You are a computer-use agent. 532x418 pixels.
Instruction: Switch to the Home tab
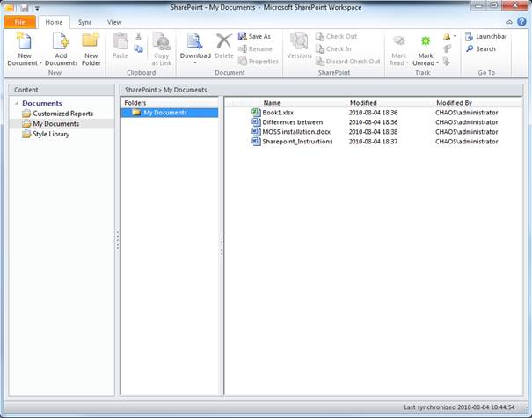pos(54,22)
